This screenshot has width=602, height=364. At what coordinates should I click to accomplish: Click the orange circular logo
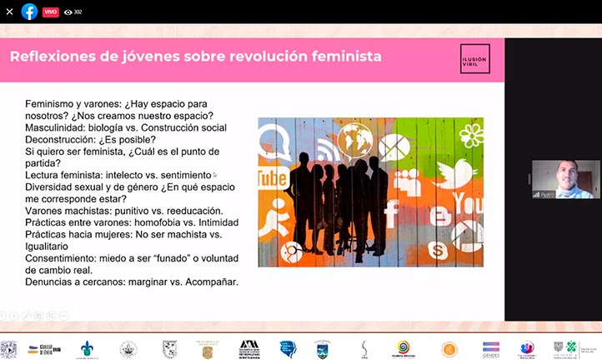(449, 349)
